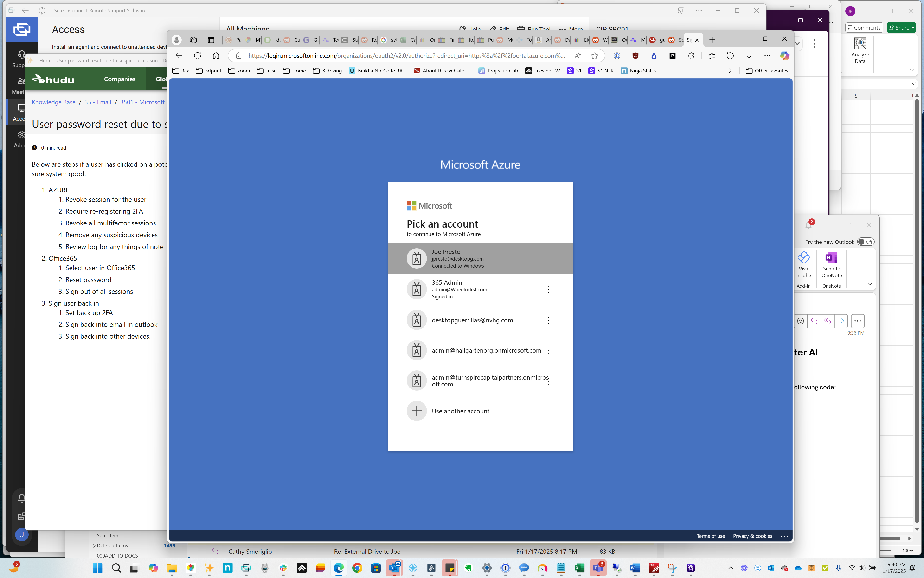Viewport: 924px width, 578px height.
Task: Open Sent Items folder in Outlook
Action: (109, 535)
